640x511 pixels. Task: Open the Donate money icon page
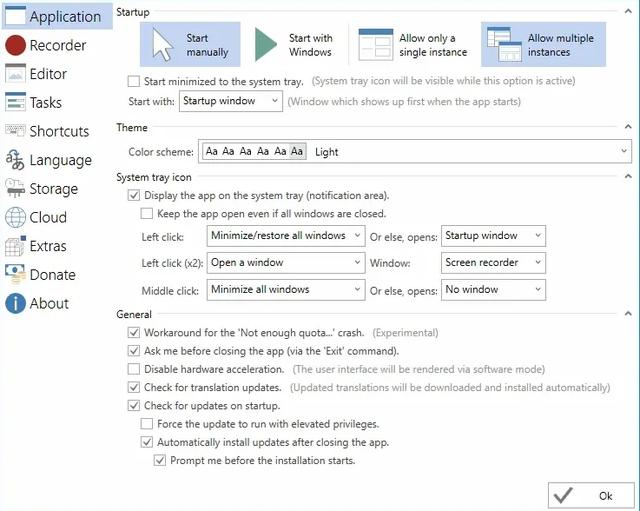(15, 274)
